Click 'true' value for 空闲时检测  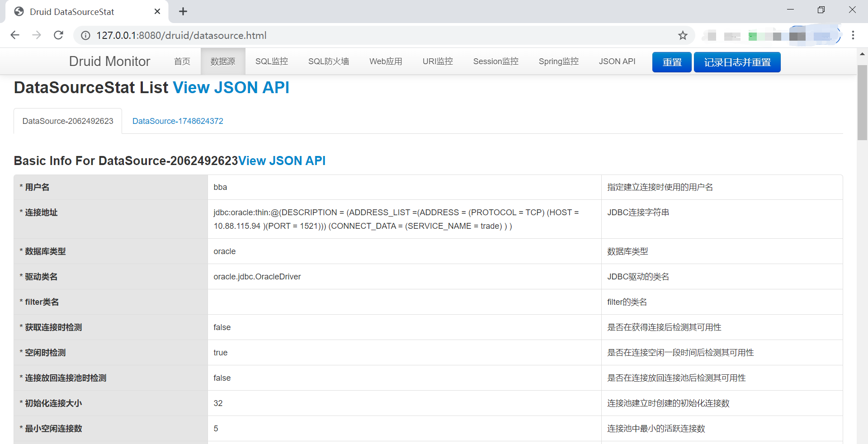(x=221, y=353)
